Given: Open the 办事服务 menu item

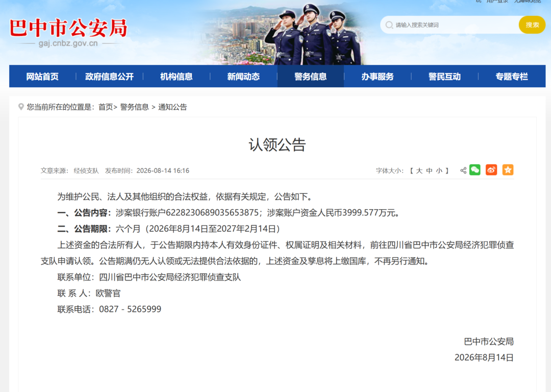Looking at the screenshot, I should [378, 76].
